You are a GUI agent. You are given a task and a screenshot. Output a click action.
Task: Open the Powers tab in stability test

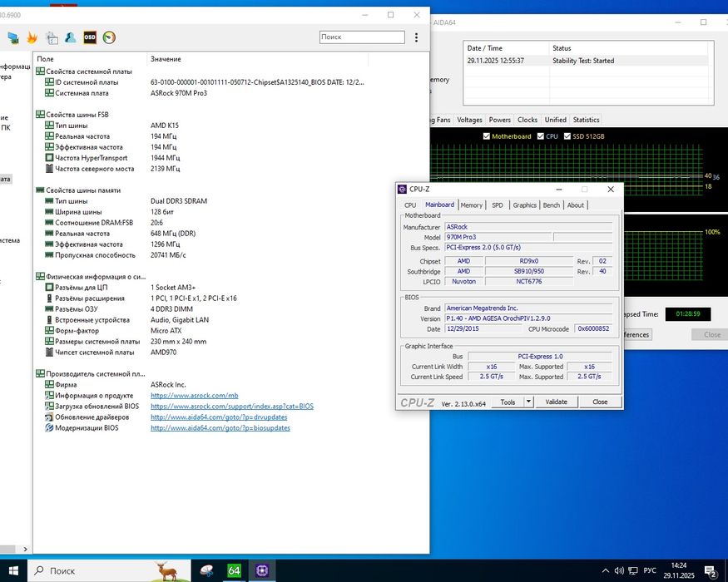(499, 120)
